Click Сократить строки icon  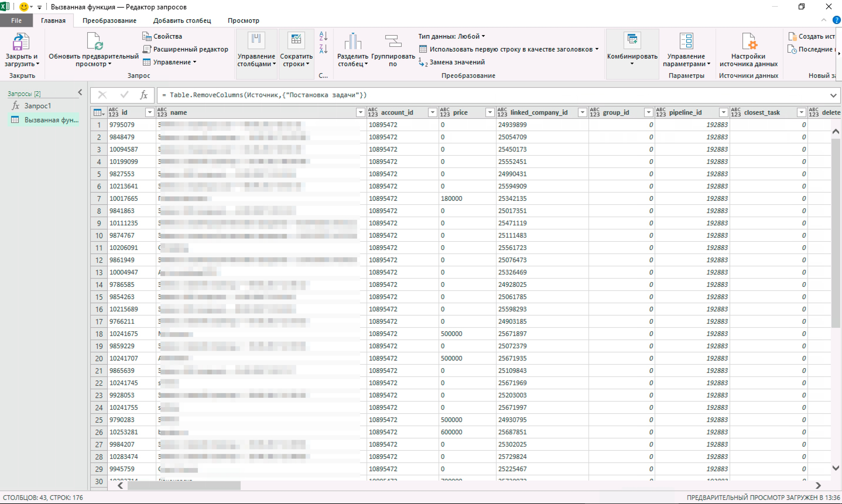296,40
